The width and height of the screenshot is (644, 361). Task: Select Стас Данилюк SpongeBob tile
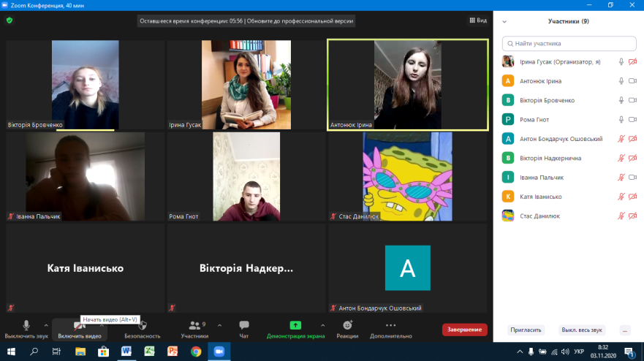pos(407,177)
